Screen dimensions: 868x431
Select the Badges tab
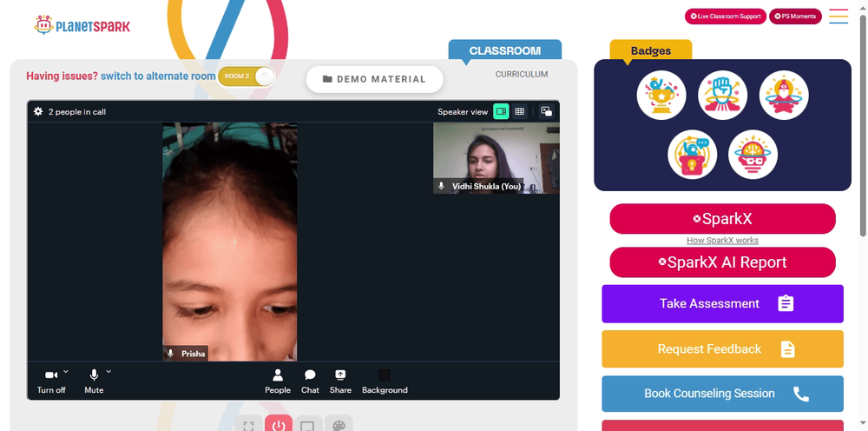pos(651,51)
